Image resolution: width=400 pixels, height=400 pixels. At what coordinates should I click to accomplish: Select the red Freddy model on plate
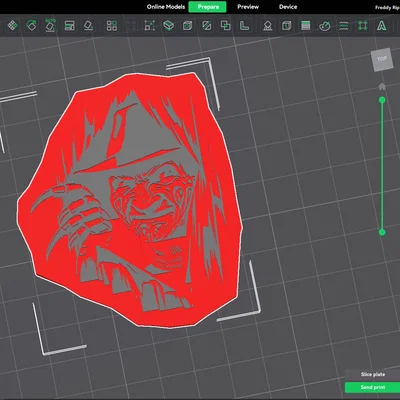point(130,199)
